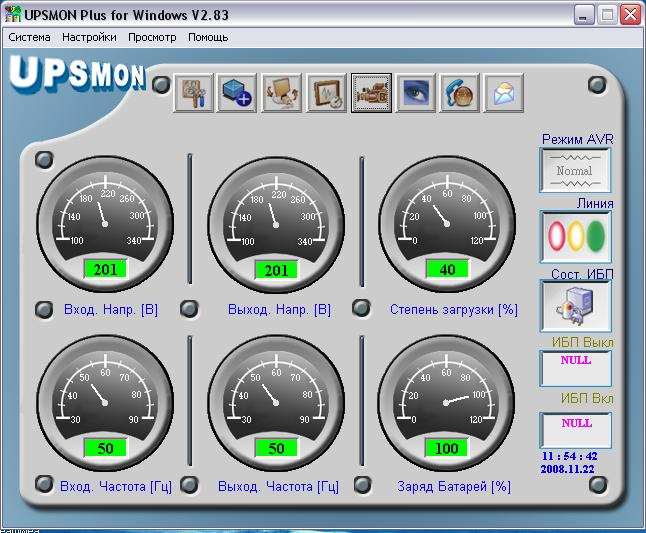
Task: Click the blue box with plus icon
Action: pos(238,93)
